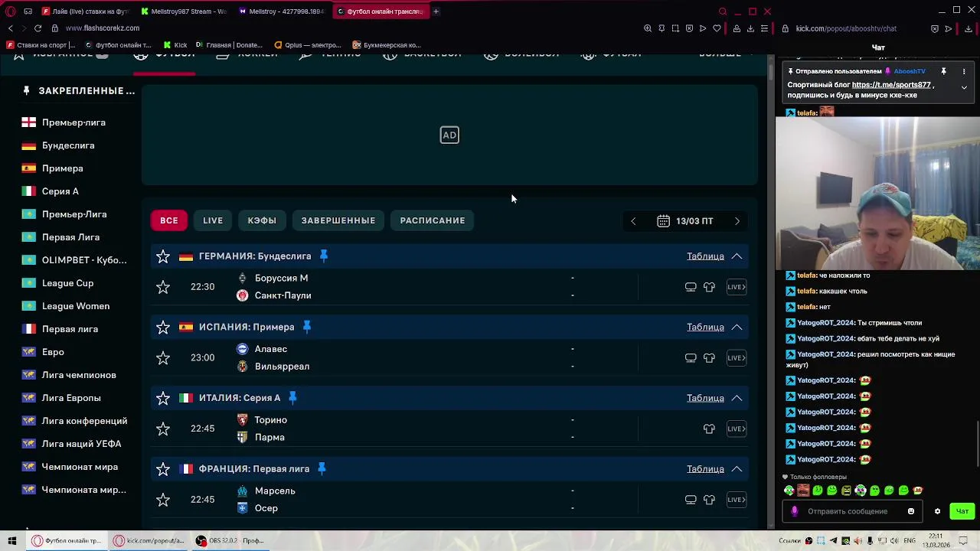Open Таблица link for Серия А
The height and width of the screenshot is (551, 980).
coord(705,398)
